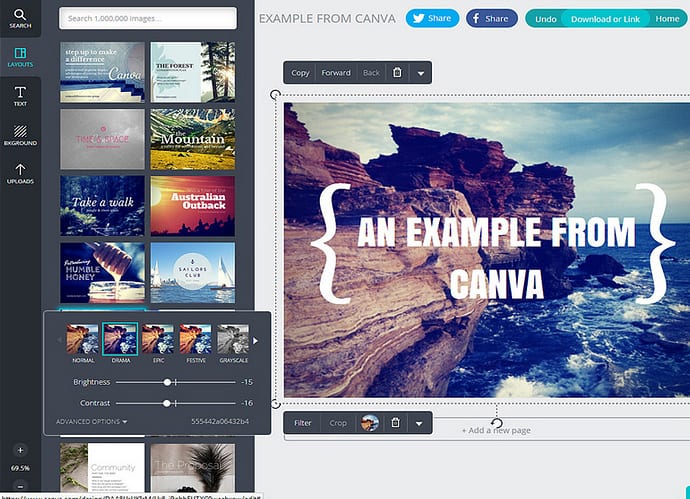The image size is (690, 499).
Task: Expand Advanced Options
Action: (92, 422)
